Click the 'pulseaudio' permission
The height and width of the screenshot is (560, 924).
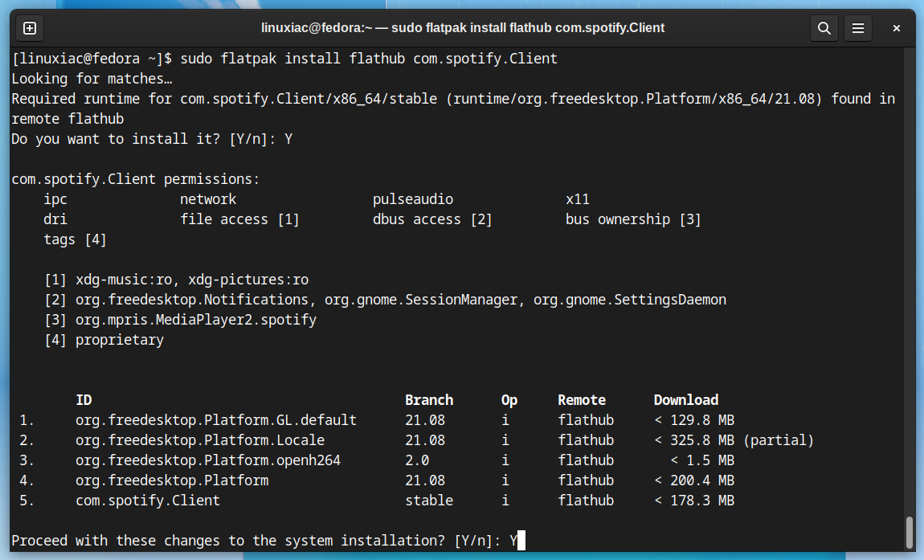click(412, 199)
